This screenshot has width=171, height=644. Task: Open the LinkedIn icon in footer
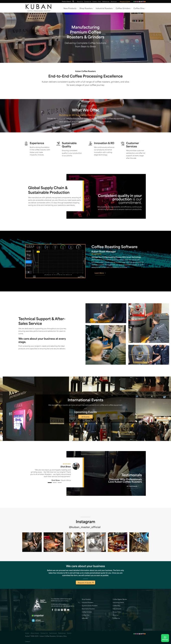click(x=65, y=610)
